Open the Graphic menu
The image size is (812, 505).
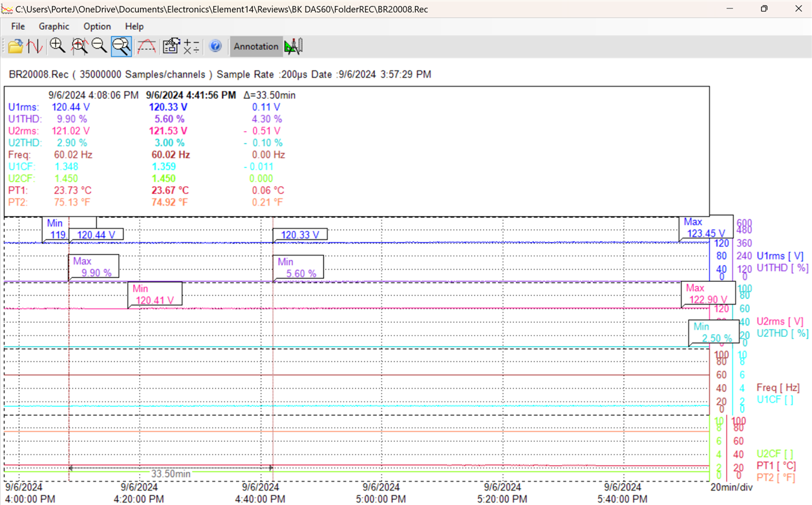click(54, 27)
